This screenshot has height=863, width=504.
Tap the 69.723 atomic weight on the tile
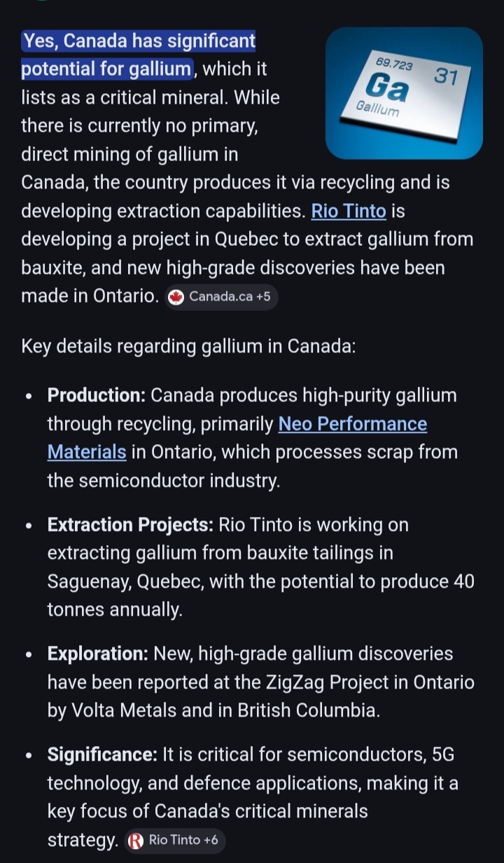coord(394,64)
